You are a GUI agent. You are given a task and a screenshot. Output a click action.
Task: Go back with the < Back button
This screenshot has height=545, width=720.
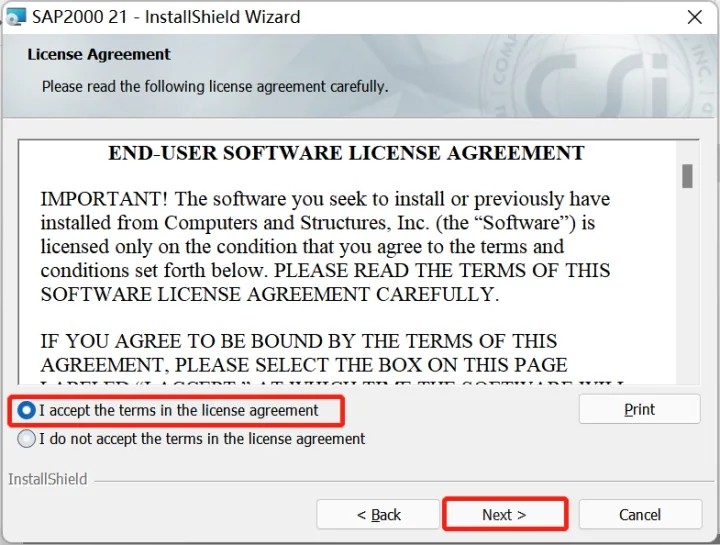[378, 514]
